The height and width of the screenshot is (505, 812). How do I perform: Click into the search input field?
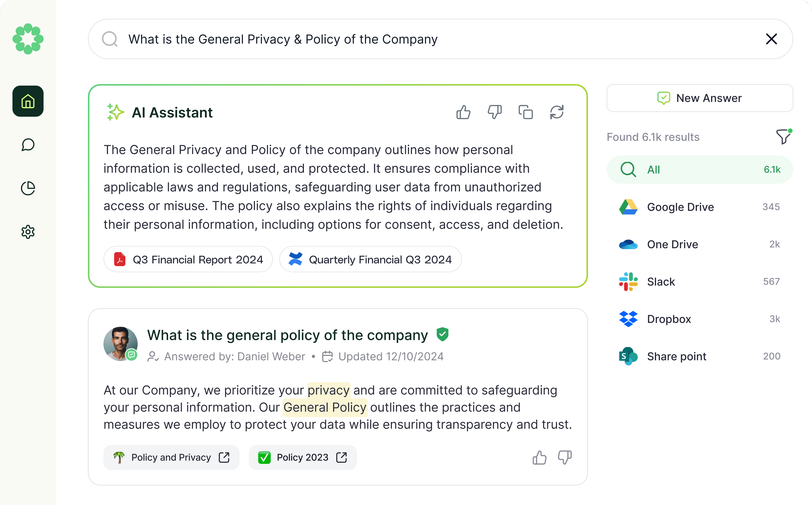441,39
